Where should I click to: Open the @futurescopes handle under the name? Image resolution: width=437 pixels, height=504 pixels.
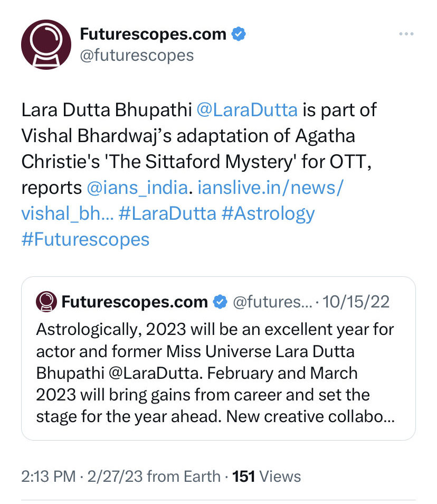[137, 55]
